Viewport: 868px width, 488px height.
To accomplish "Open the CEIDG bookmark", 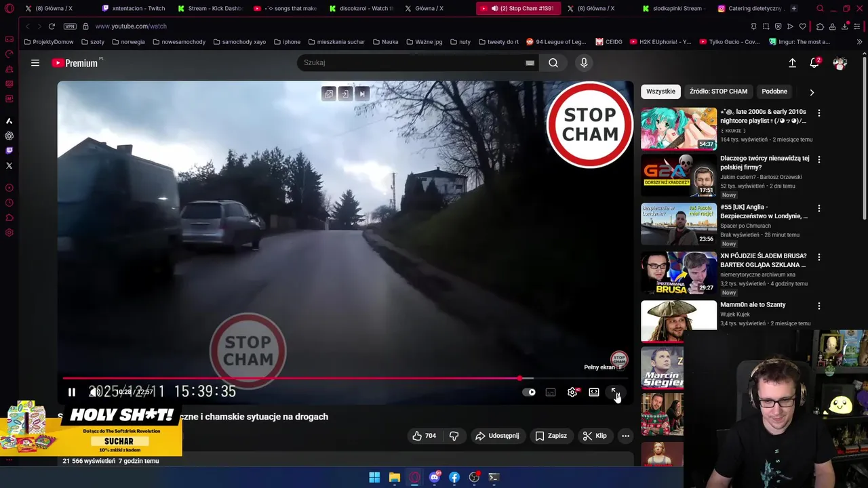I will (x=609, y=42).
